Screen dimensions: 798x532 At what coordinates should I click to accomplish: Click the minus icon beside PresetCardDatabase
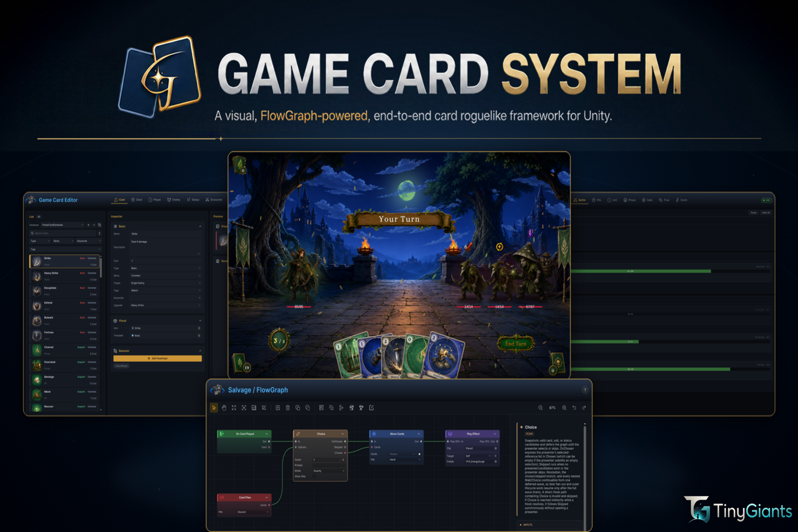point(94,225)
